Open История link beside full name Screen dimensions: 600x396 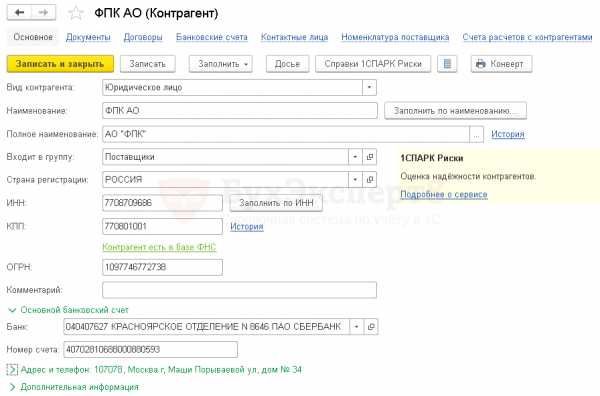click(508, 134)
